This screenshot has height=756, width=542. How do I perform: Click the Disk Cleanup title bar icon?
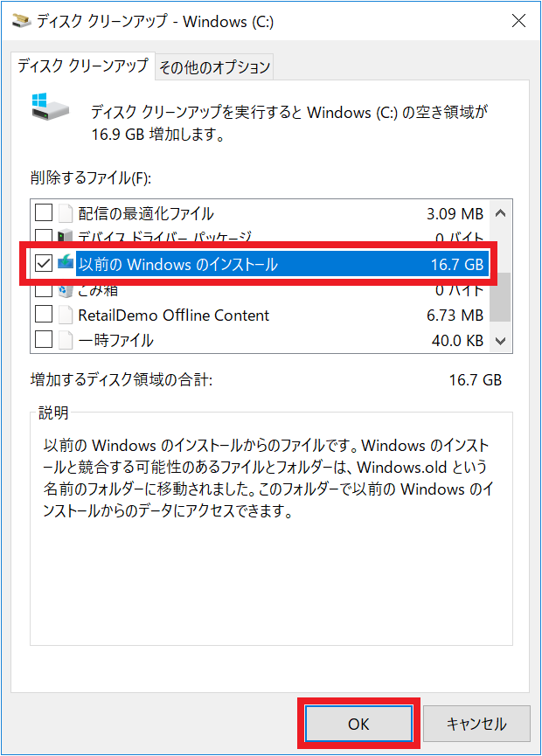click(x=19, y=22)
